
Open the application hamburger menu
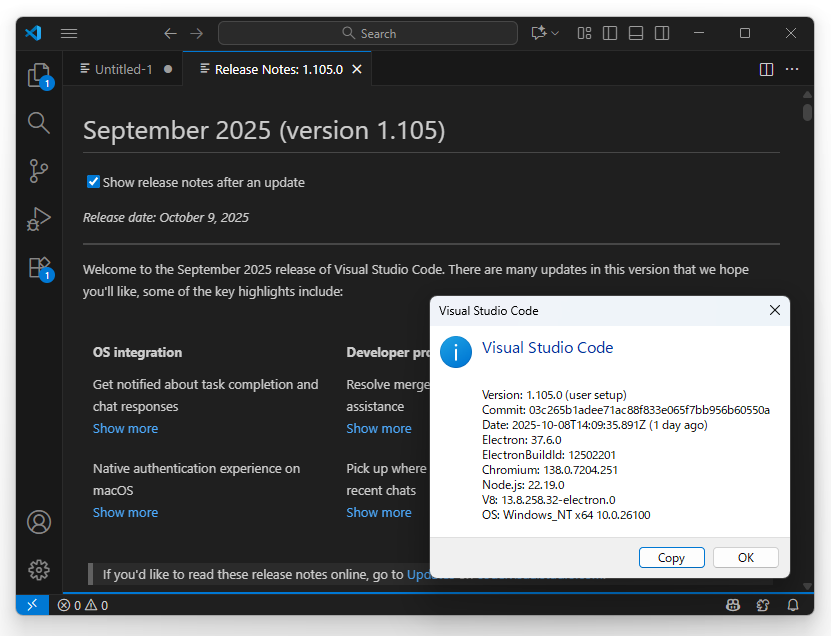tap(69, 33)
